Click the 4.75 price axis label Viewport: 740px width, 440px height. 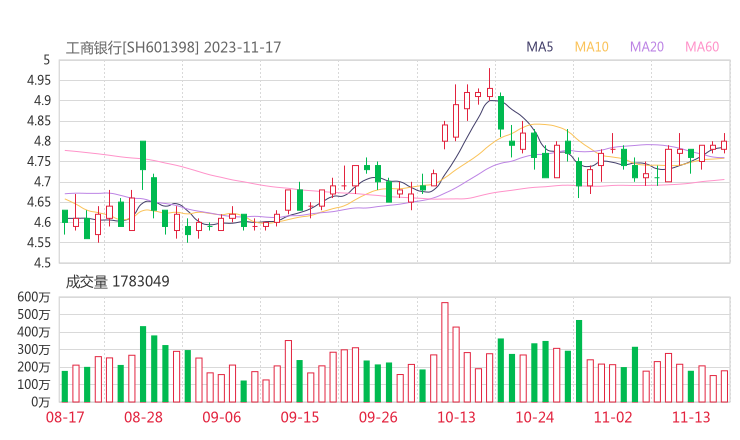click(x=39, y=161)
